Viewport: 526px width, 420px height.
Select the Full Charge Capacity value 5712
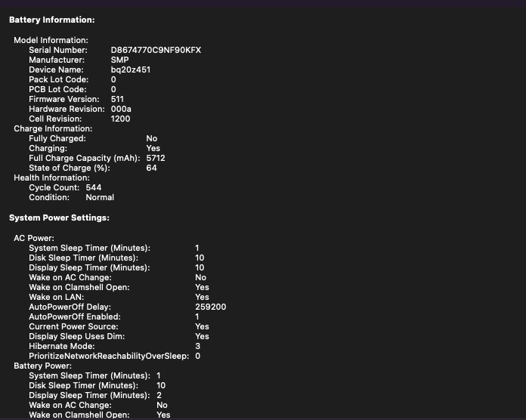click(156, 159)
